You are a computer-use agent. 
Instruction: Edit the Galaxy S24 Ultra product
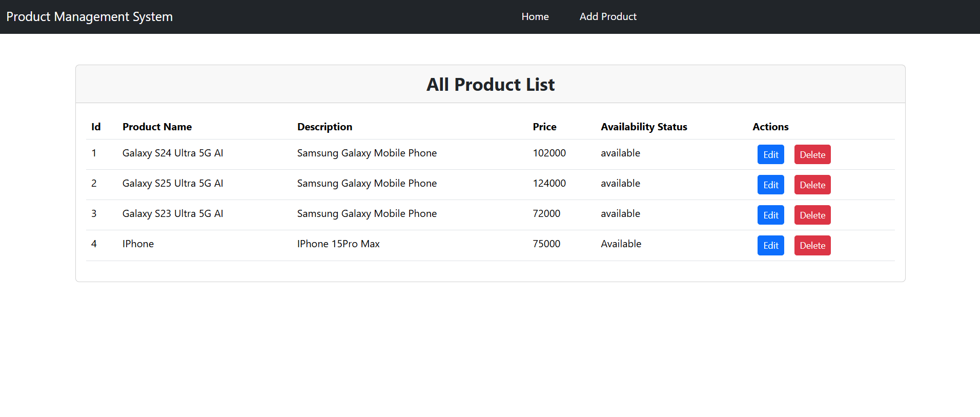(771, 154)
